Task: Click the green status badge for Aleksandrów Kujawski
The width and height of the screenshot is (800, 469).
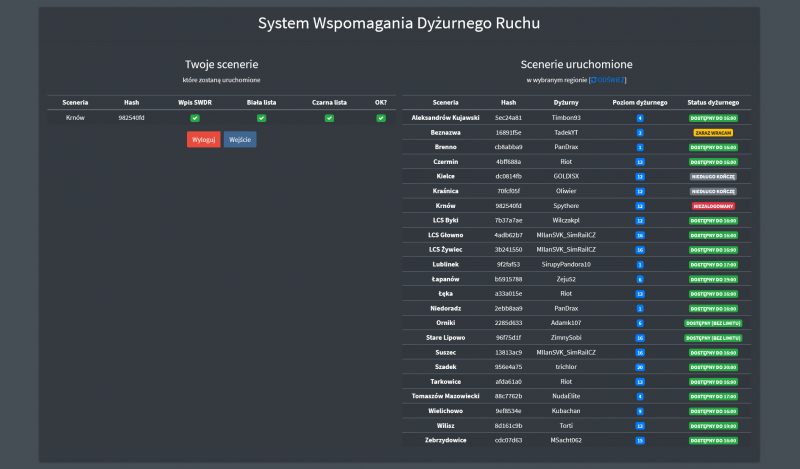Action: coord(713,117)
